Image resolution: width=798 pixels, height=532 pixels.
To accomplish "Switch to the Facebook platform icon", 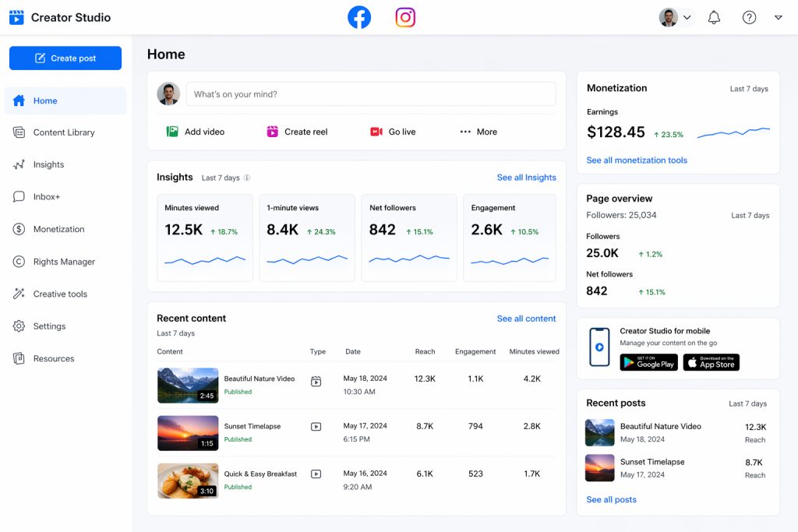I will (359, 17).
